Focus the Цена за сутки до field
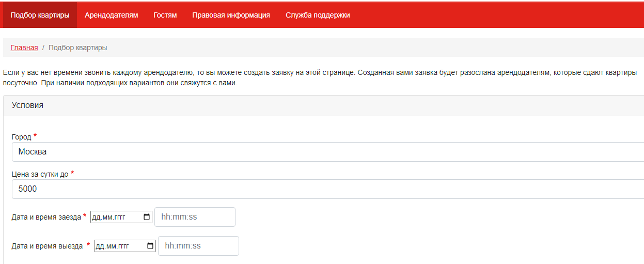 [x=328, y=189]
